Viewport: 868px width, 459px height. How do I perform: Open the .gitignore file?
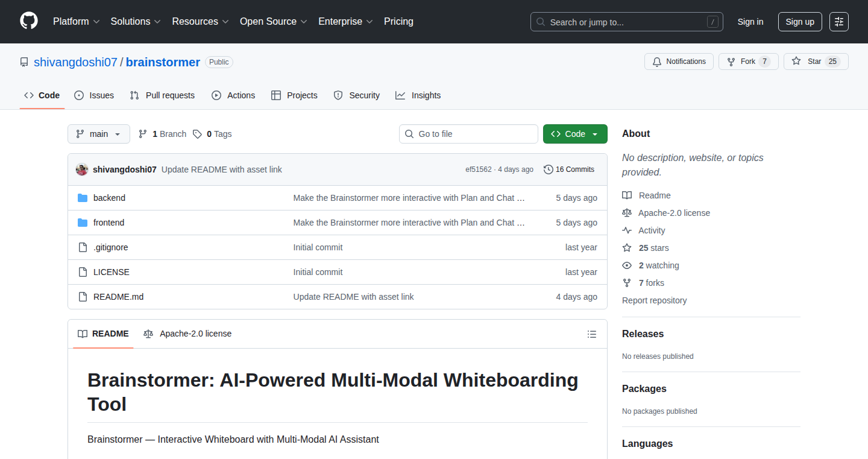[110, 247]
